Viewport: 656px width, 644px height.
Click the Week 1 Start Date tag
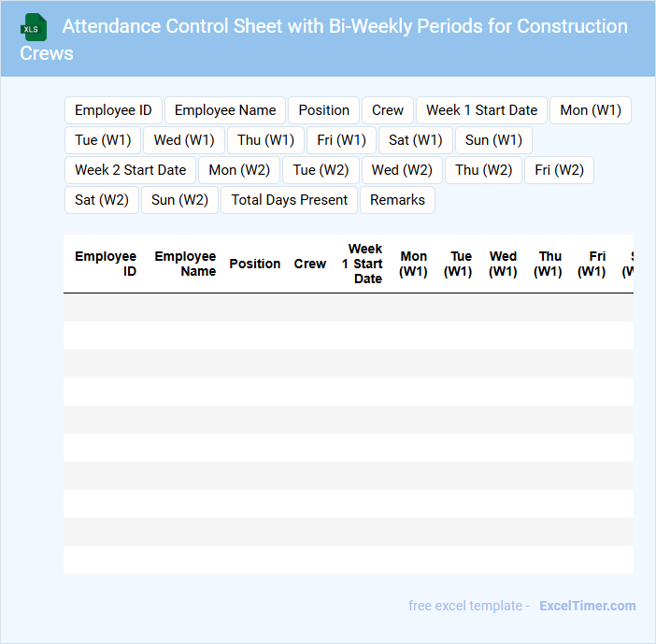[481, 110]
